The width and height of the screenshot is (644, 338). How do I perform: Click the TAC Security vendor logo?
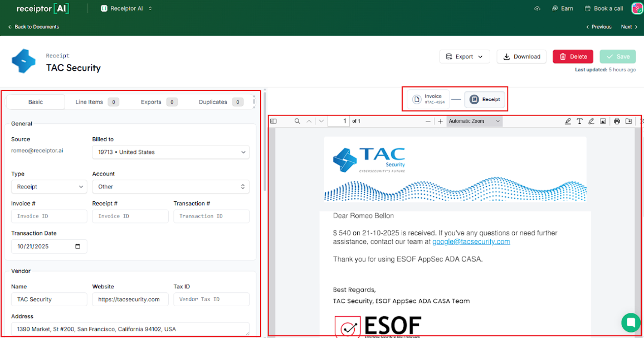coord(23,61)
